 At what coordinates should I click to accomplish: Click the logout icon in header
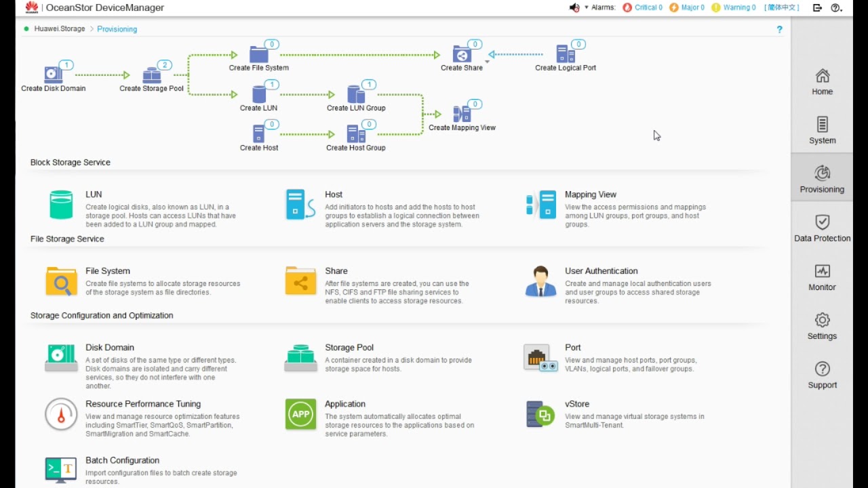(x=817, y=7)
